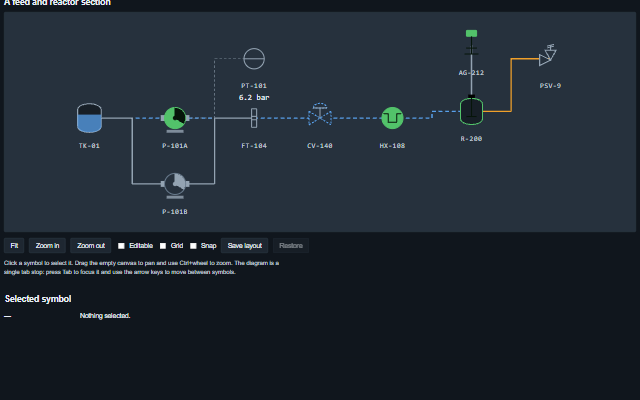Click the P-101B label text
Image resolution: width=640 pixels, height=400 pixels.
tap(175, 212)
